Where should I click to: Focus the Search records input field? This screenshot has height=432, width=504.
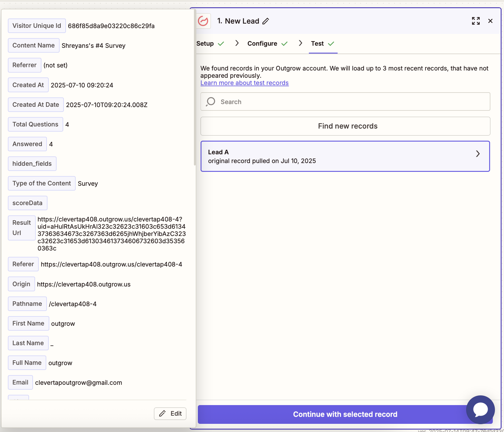click(x=345, y=102)
